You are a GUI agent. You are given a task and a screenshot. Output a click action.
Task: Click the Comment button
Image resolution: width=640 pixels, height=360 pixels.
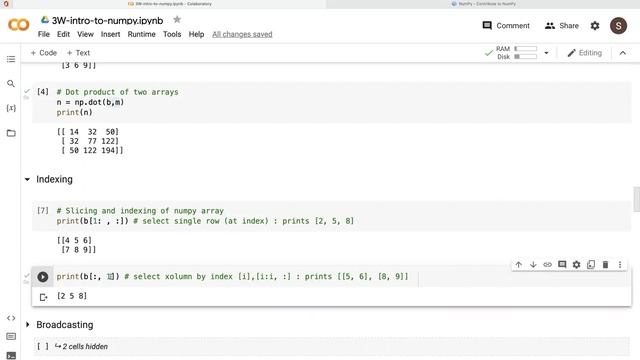click(506, 26)
